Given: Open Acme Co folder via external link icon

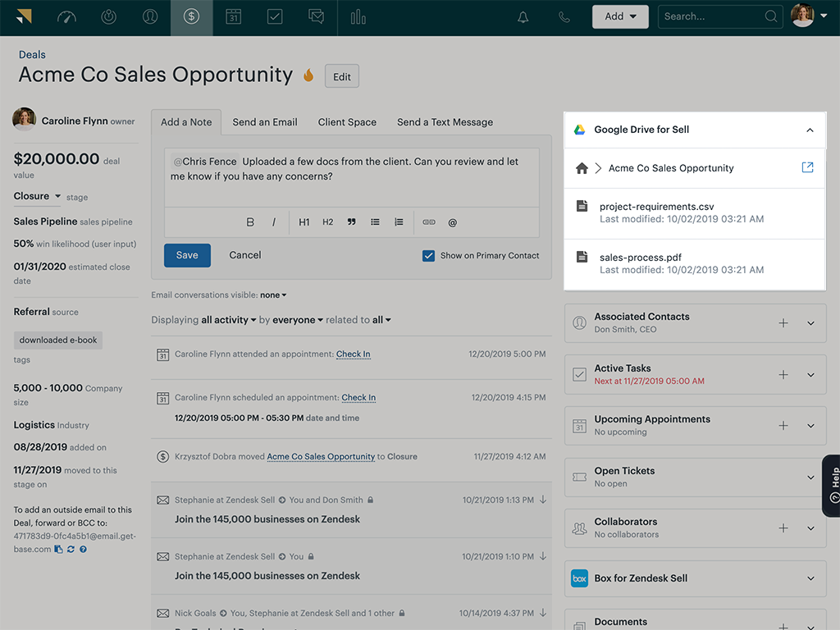Looking at the screenshot, I should pos(807,167).
